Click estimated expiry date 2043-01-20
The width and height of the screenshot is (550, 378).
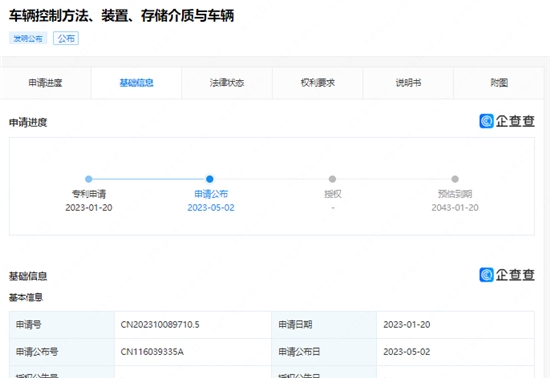click(455, 208)
